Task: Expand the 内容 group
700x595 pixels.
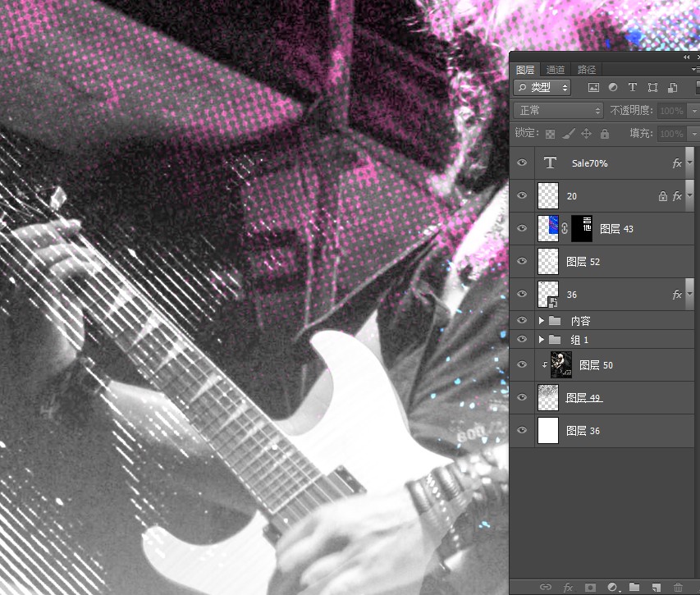Action: (x=541, y=321)
